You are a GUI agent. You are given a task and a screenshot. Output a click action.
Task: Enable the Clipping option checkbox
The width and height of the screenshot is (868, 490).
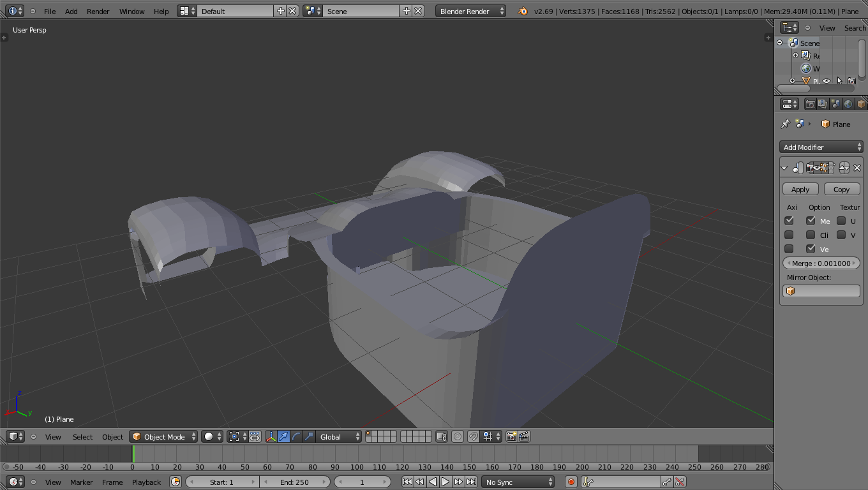point(811,235)
